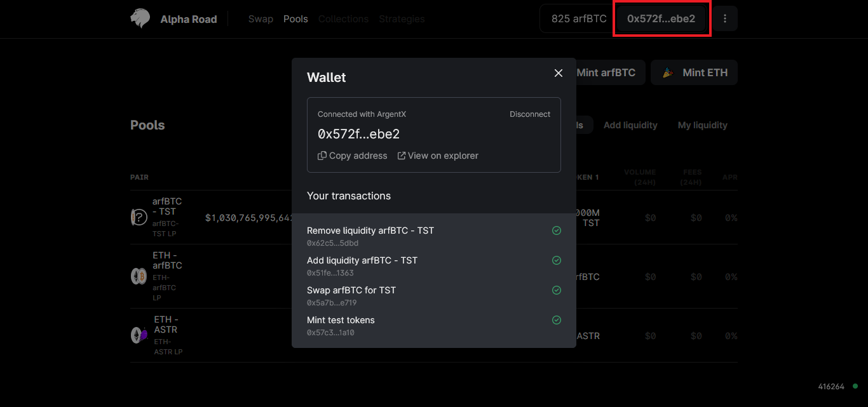Switch to the My liquidity tab
Viewport: 868px width, 407px height.
coord(702,125)
